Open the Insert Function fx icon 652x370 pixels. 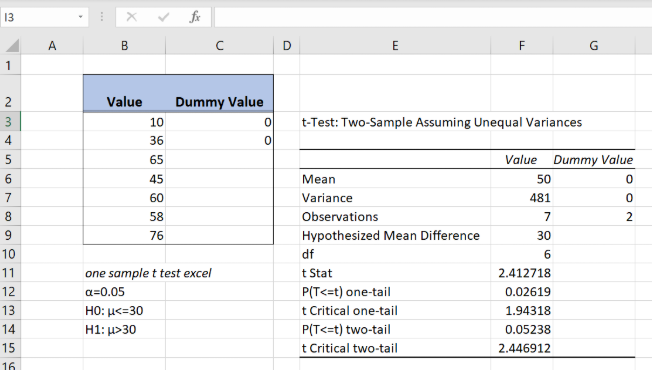coord(195,17)
